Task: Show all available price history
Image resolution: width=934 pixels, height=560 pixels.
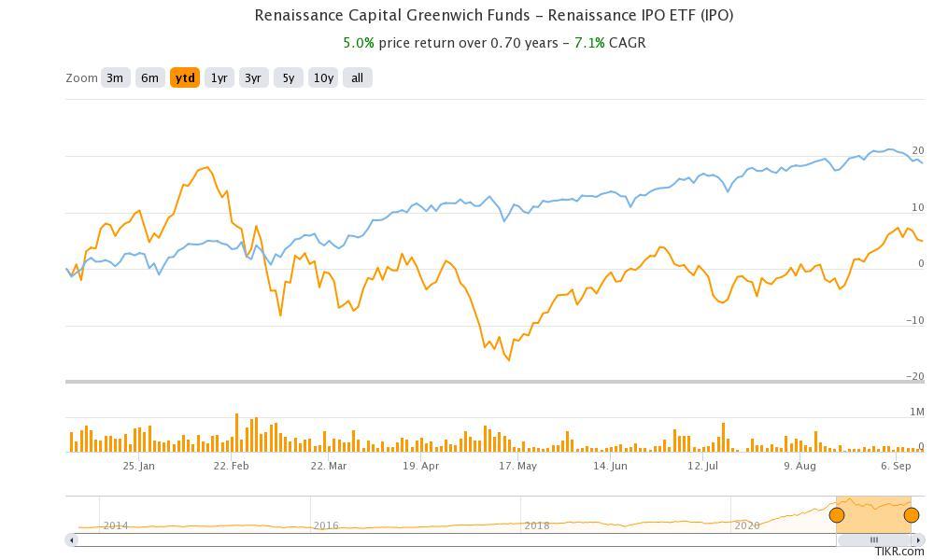Action: tap(356, 78)
